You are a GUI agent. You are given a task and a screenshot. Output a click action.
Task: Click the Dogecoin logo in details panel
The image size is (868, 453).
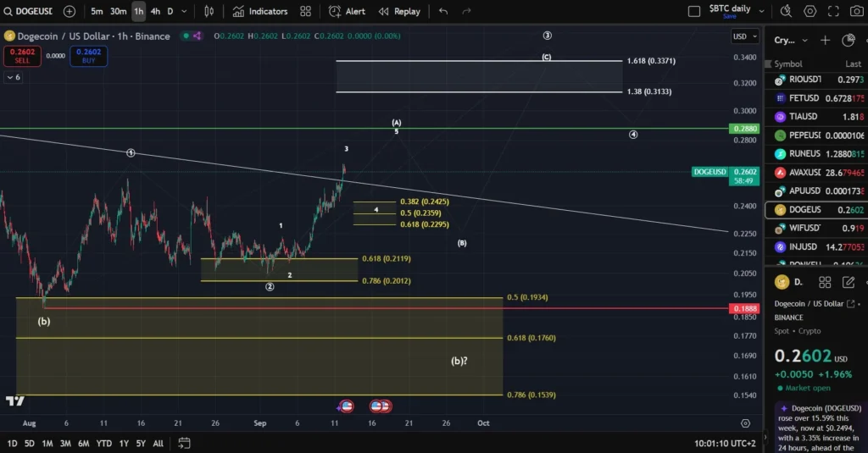coord(782,282)
